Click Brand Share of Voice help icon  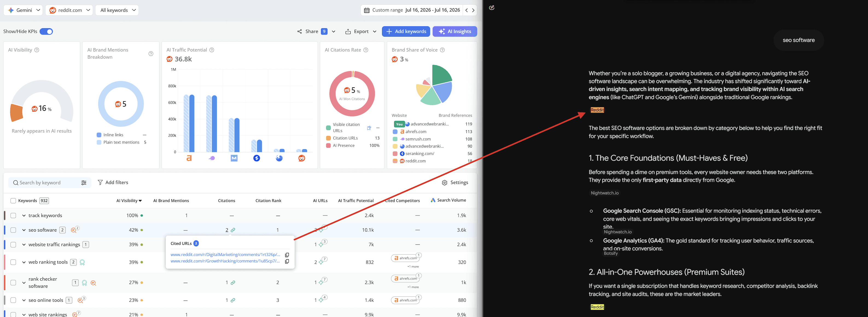pos(442,50)
